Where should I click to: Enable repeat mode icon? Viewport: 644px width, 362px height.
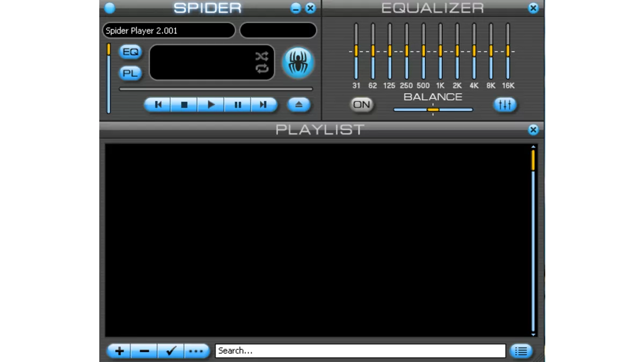coord(262,68)
